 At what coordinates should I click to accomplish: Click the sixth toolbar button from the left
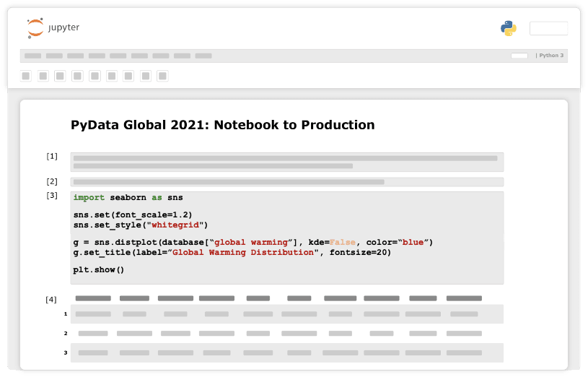pos(112,77)
